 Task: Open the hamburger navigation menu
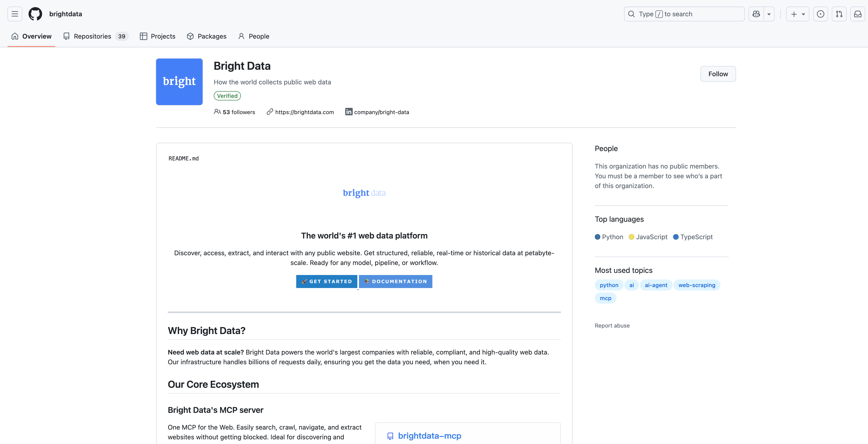click(x=15, y=14)
